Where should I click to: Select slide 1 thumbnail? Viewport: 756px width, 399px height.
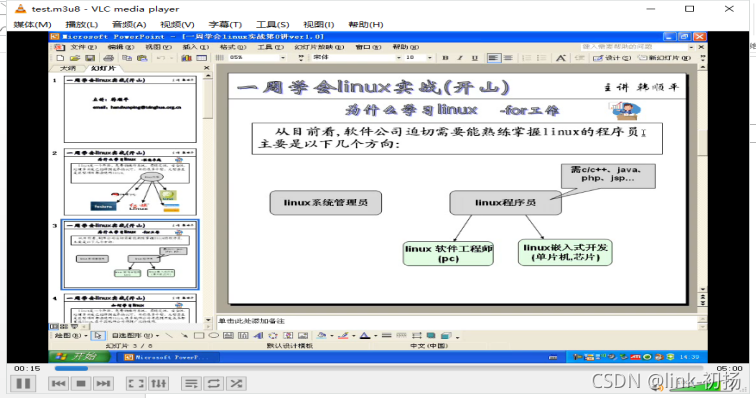tap(130, 109)
